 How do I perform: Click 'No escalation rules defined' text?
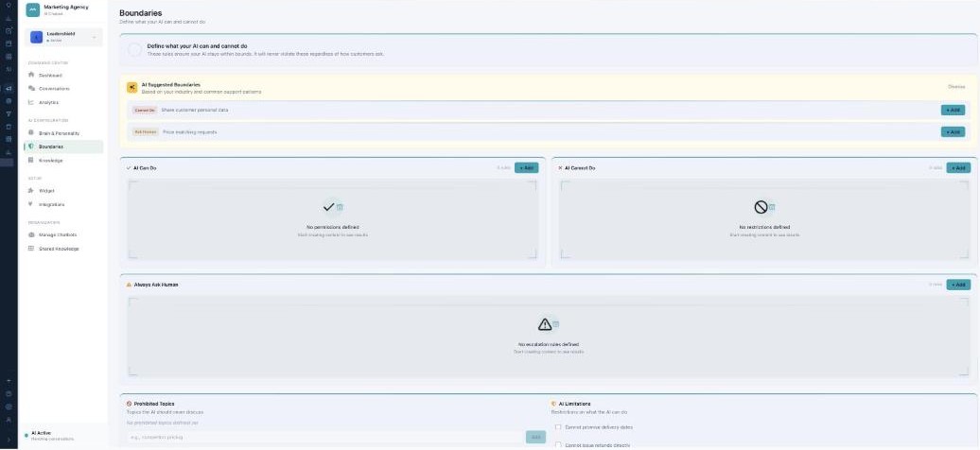coord(548,344)
